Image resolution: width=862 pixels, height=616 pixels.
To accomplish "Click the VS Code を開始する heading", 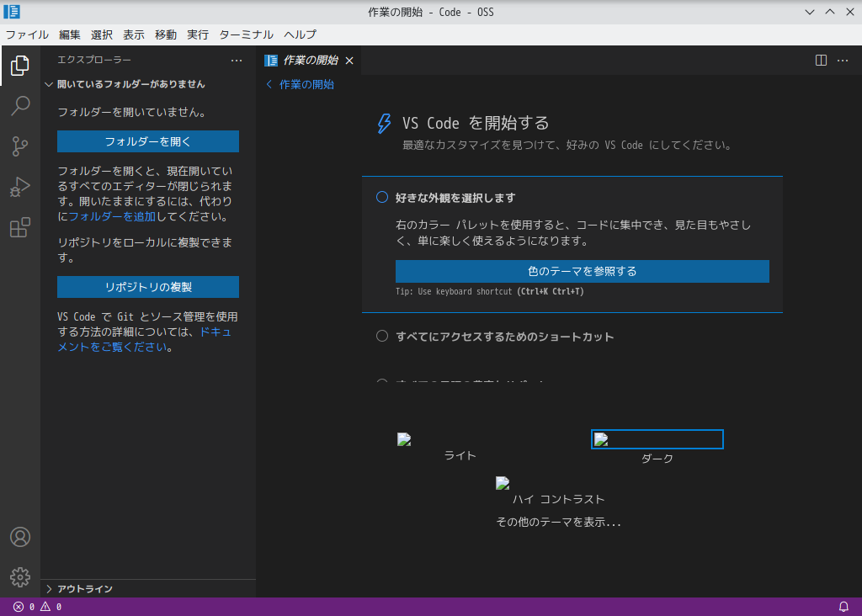I will [x=476, y=123].
